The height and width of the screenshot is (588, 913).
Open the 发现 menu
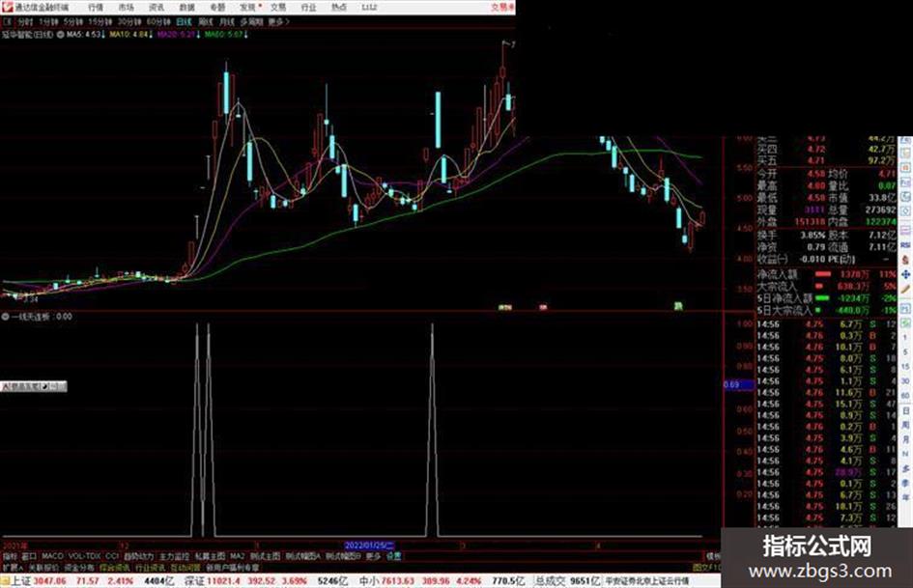click(x=248, y=7)
